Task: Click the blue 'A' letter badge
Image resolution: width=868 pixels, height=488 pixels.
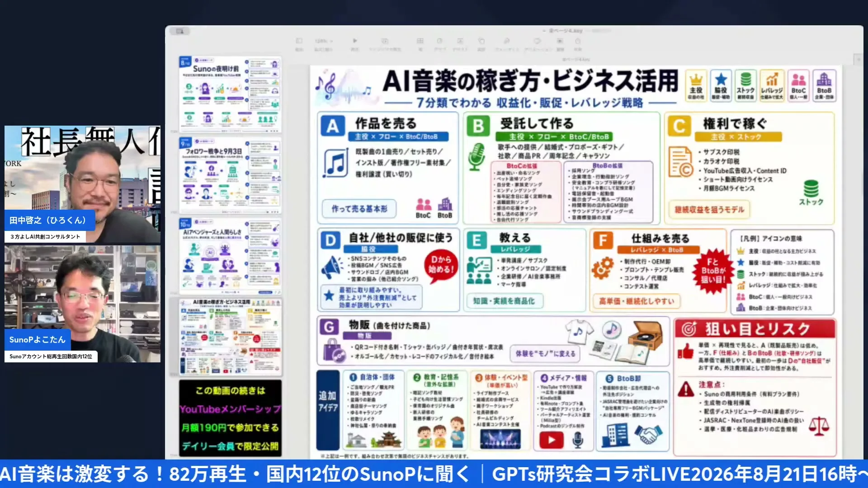Action: (x=332, y=126)
